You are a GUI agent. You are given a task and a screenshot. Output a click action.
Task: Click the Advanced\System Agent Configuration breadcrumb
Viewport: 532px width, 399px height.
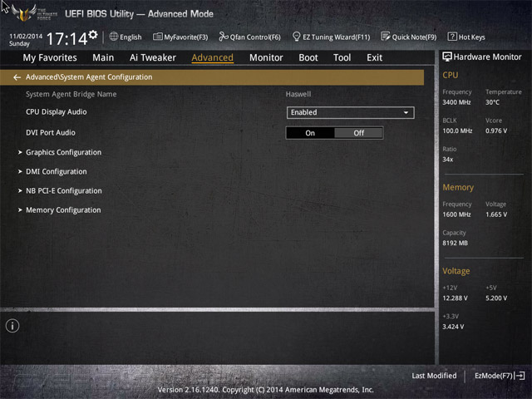coord(89,77)
